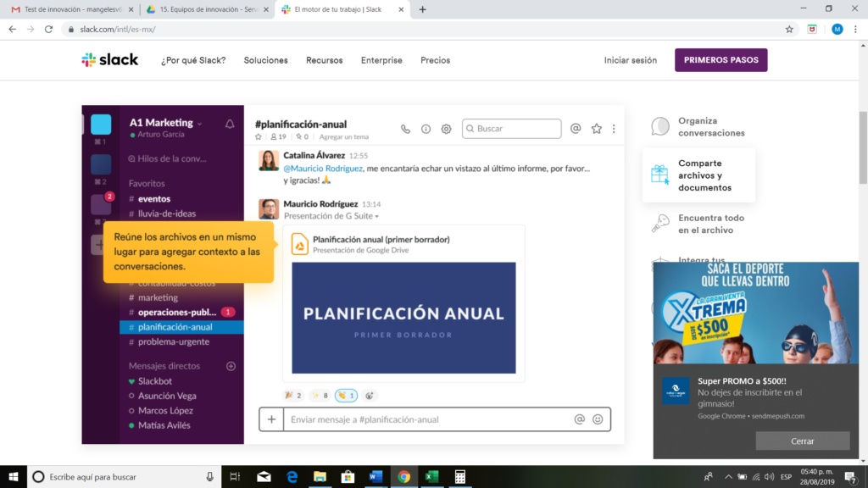Attach a file with the plus icon
868x488 pixels.
tap(271, 419)
